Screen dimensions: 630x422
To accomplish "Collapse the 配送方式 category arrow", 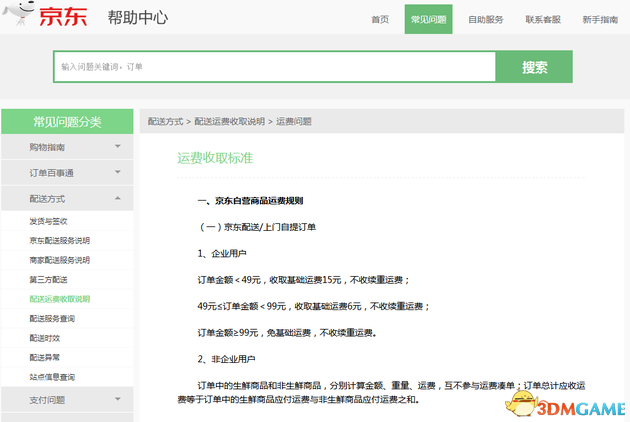I will (x=118, y=198).
